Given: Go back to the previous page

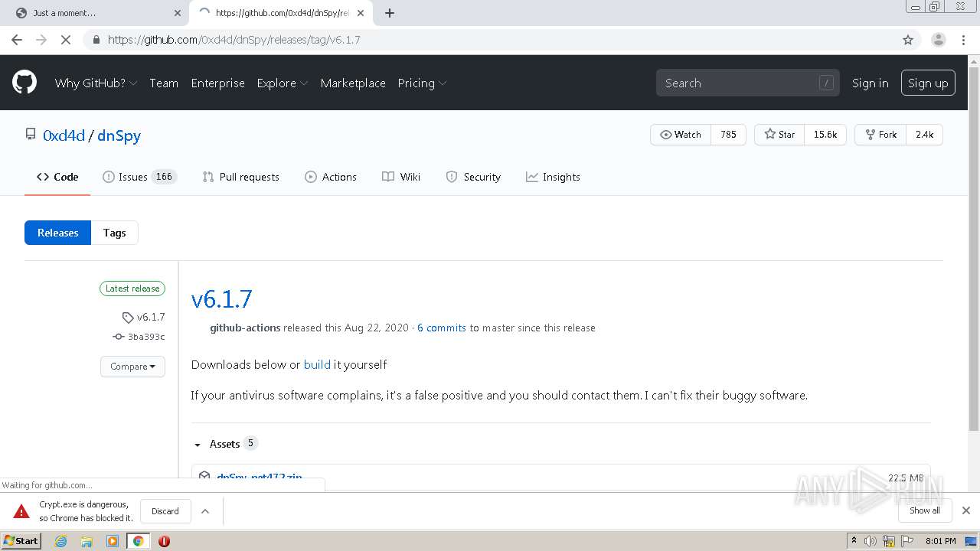Looking at the screenshot, I should coord(17,40).
